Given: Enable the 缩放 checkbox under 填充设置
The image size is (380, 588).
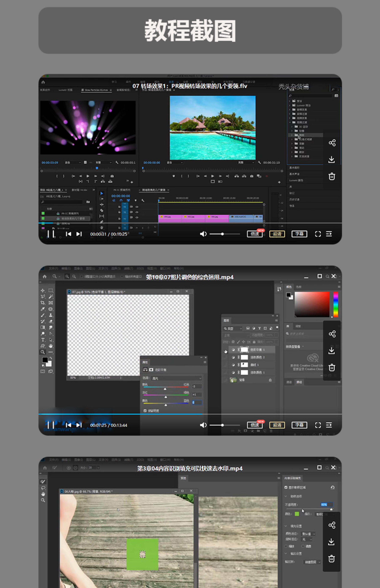Looking at the screenshot, I should (287, 546).
